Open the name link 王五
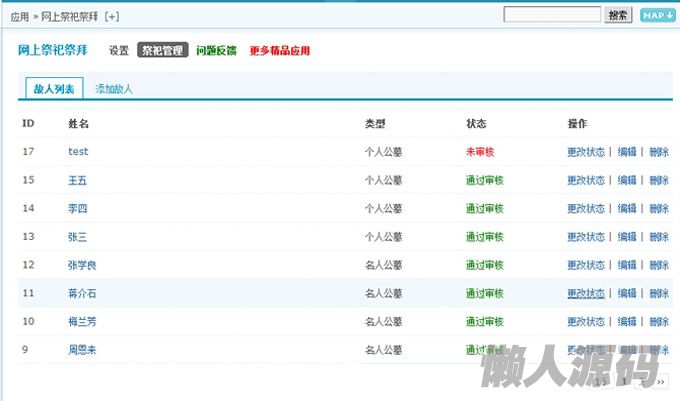This screenshot has height=401, width=680. point(78,180)
